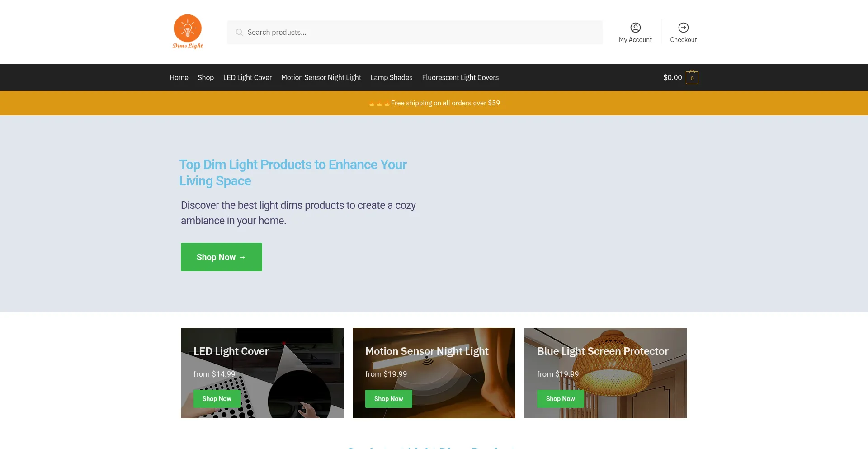Click the $0.00 cart total
The height and width of the screenshot is (449, 868).
(672, 78)
